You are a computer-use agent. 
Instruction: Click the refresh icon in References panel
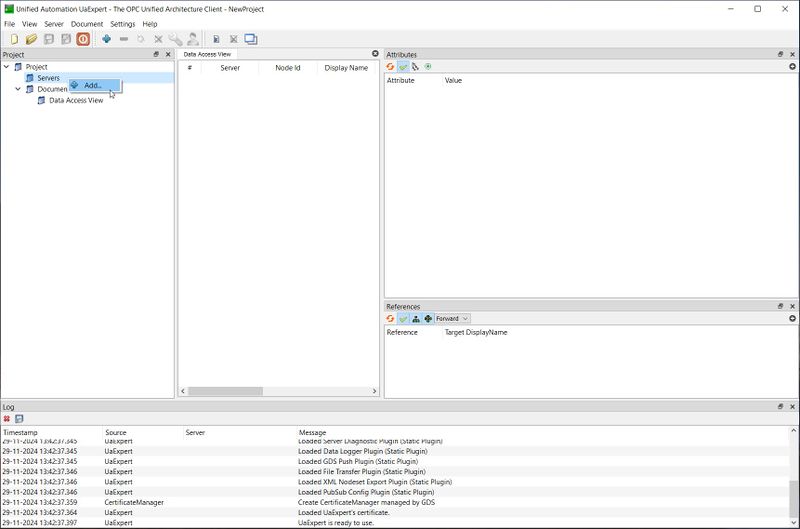click(x=391, y=319)
